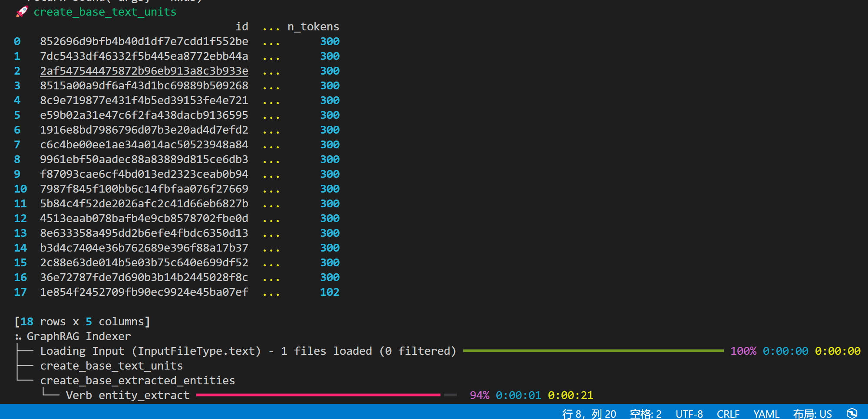Click the green Loading Input progress bar
This screenshot has height=419, width=868.
[x=593, y=350]
